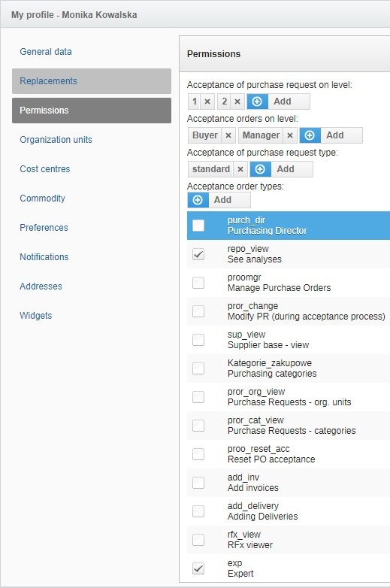390x588 pixels.
Task: Remove standard type tag with x
Action: click(x=240, y=169)
